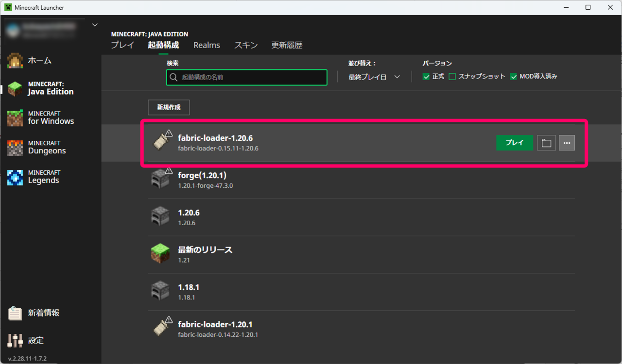The height and width of the screenshot is (364, 622).
Task: Open the Minecraft Legends sidebar icon
Action: pyautogui.click(x=15, y=177)
